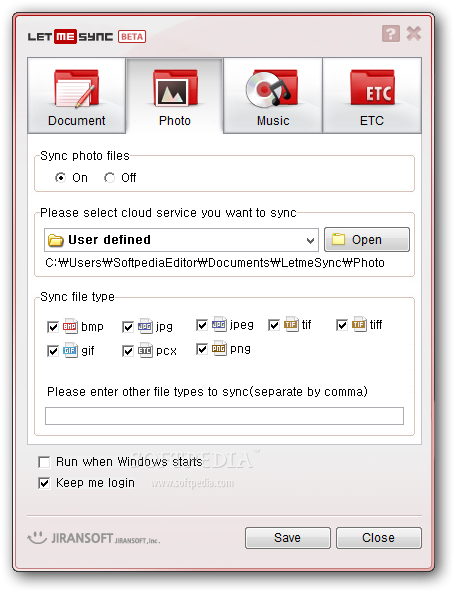Click 'Please select cloud service you want to sync' label
The image size is (455, 592).
(168, 213)
